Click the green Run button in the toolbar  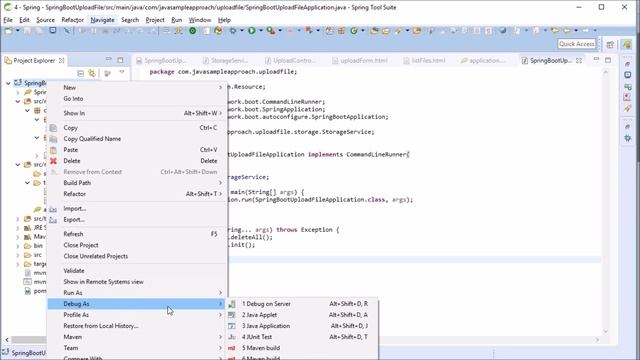(252, 31)
